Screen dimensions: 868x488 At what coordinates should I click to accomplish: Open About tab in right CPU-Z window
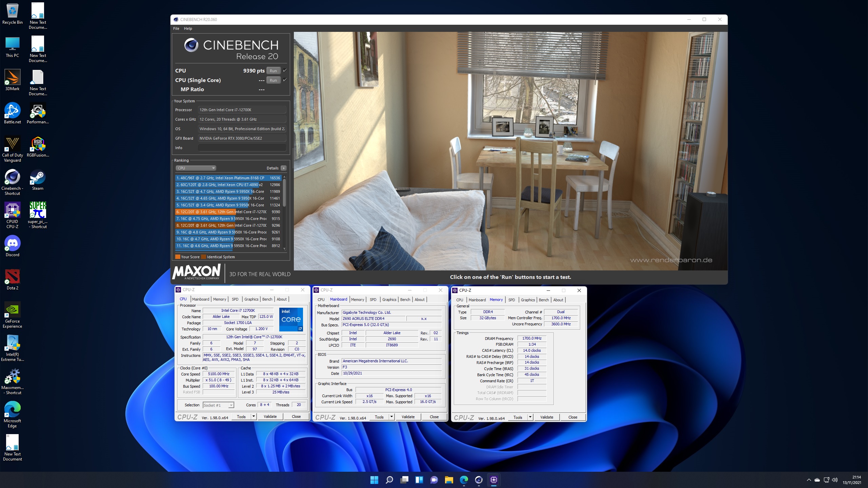pyautogui.click(x=558, y=300)
